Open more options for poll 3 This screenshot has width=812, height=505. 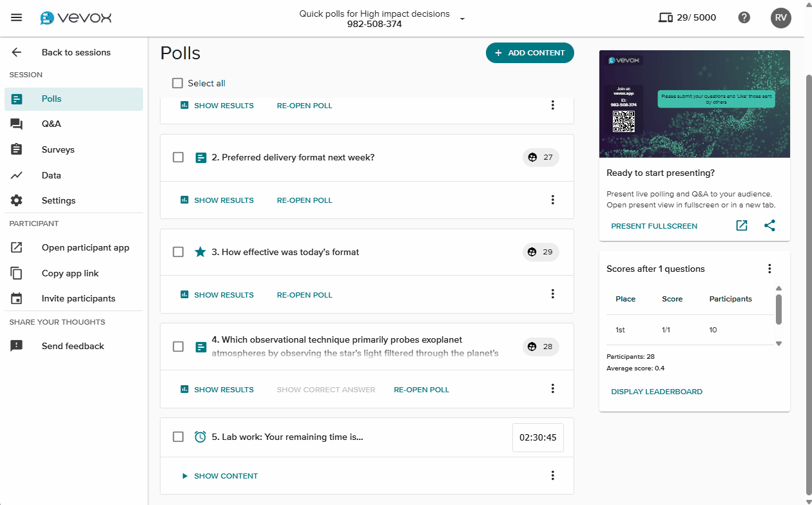click(x=552, y=294)
